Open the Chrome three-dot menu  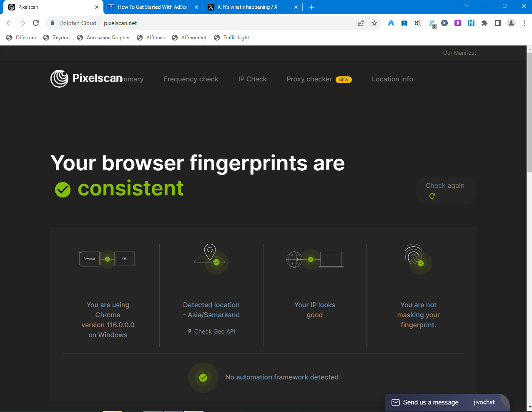[524, 23]
